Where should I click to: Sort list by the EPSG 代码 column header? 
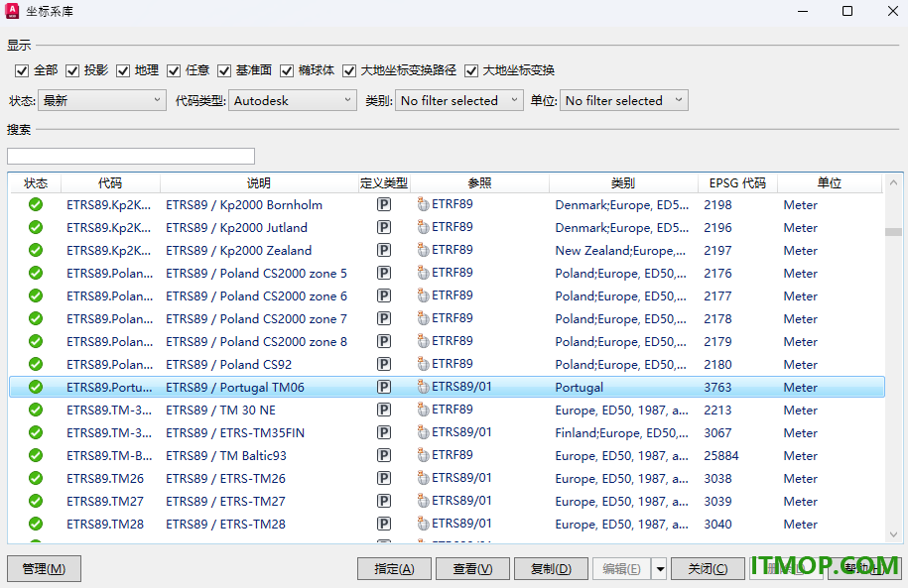pos(737,182)
